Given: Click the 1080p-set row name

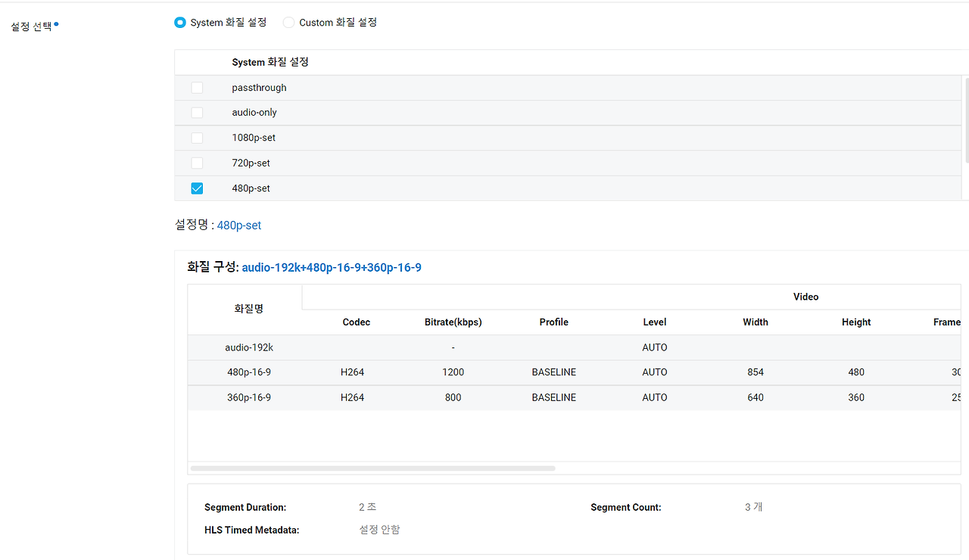Looking at the screenshot, I should click(x=254, y=138).
